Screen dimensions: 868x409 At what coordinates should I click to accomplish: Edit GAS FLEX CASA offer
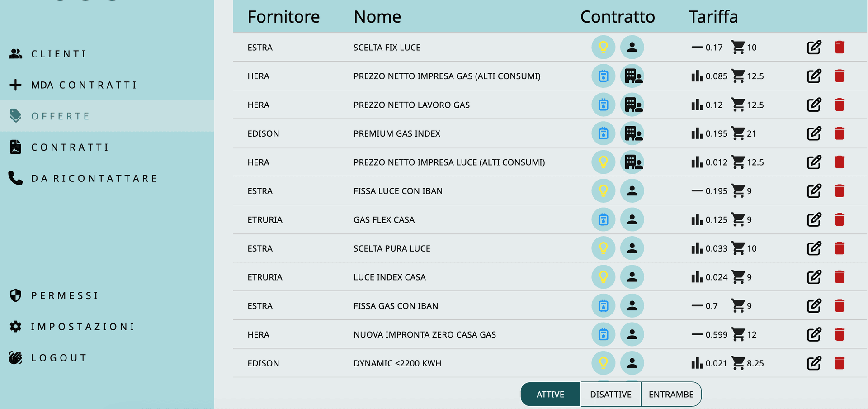click(814, 219)
